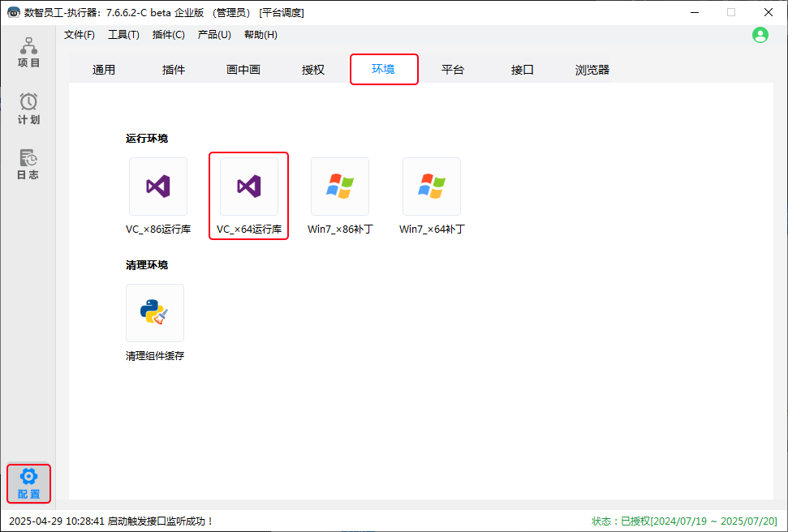Image resolution: width=788 pixels, height=532 pixels.
Task: Click the green user avatar icon
Action: pos(760,35)
